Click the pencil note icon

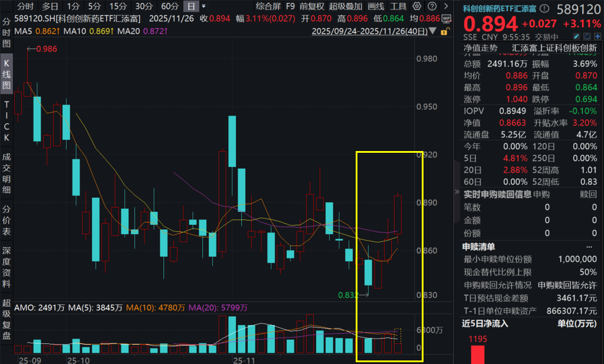coord(576,37)
